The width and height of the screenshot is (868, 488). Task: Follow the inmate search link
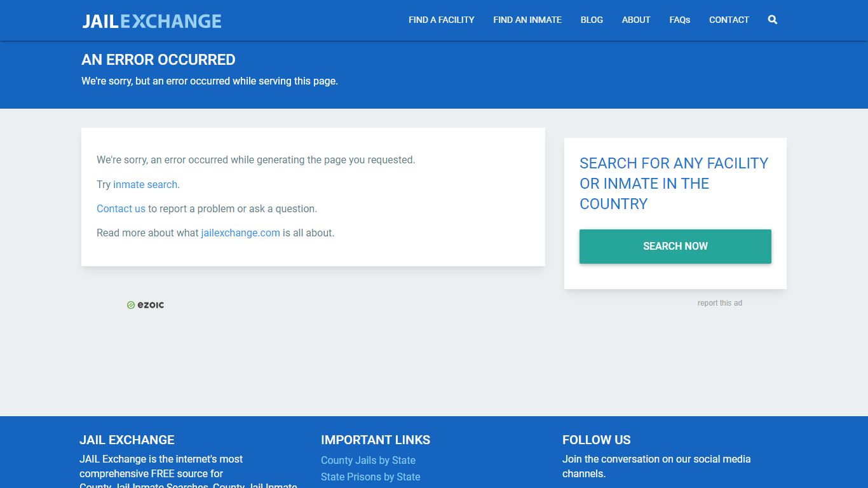click(146, 184)
